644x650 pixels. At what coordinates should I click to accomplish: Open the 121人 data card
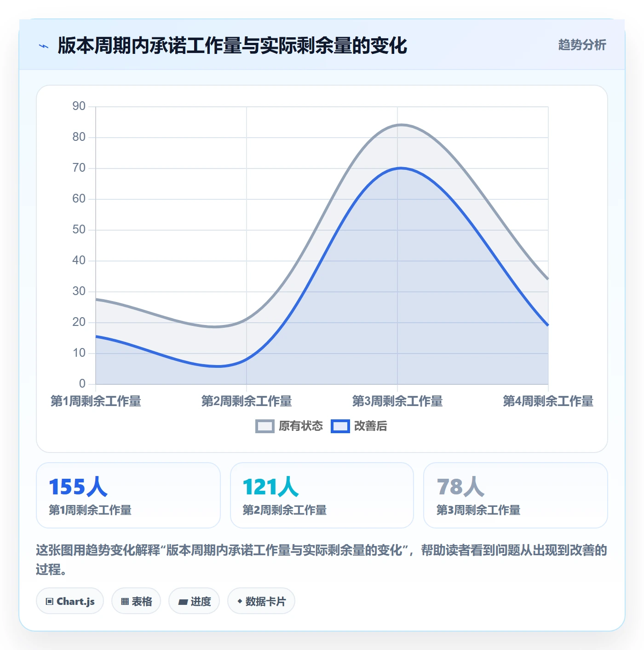pyautogui.click(x=322, y=495)
